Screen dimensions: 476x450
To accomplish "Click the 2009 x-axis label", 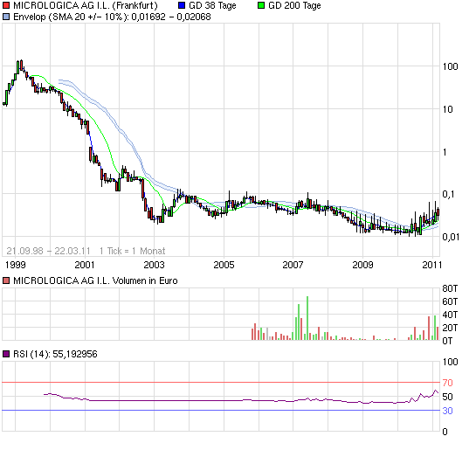I will [362, 265].
